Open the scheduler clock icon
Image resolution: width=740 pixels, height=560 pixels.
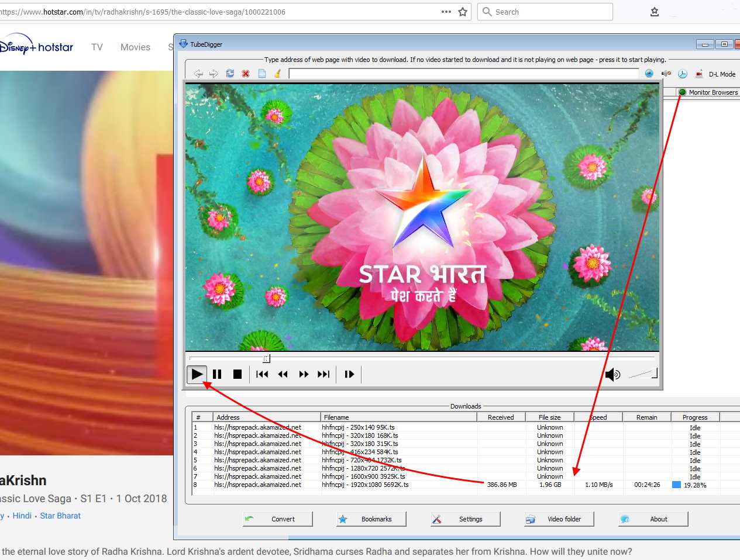click(683, 74)
